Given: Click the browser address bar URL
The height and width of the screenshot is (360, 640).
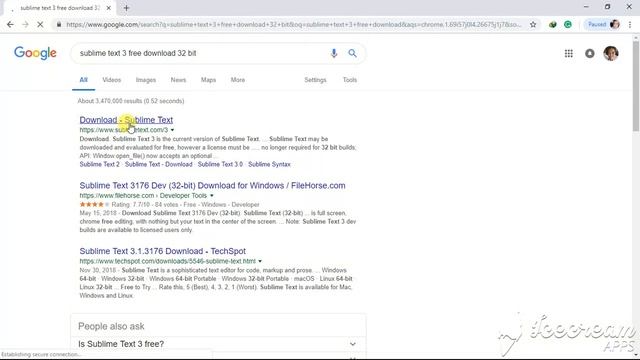Looking at the screenshot, I should [x=294, y=24].
